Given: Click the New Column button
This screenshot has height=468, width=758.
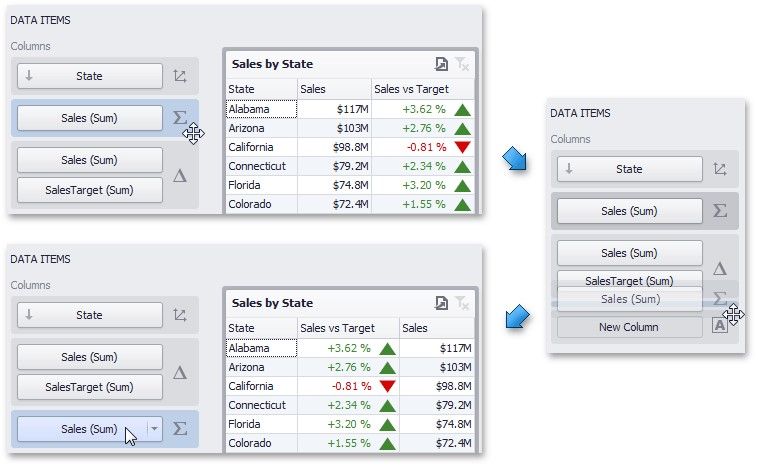Looking at the screenshot, I should tap(628, 327).
